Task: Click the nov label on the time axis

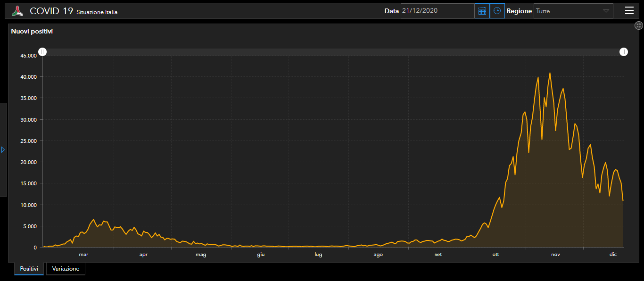Action: pos(555,255)
